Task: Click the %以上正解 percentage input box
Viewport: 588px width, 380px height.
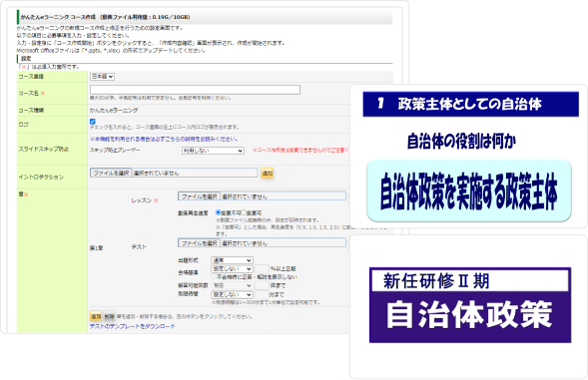Action: (x=262, y=268)
